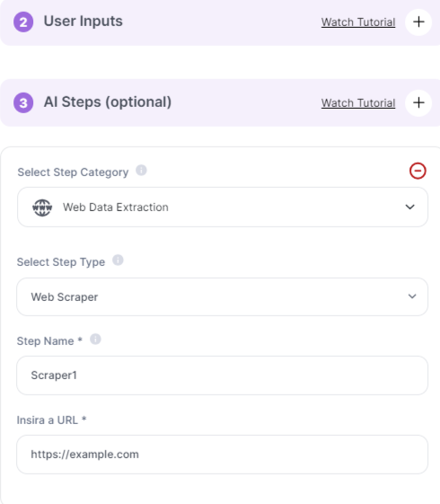Open the Web Scraper step type dropdown
Image resolution: width=440 pixels, height=504 pixels.
223,296
